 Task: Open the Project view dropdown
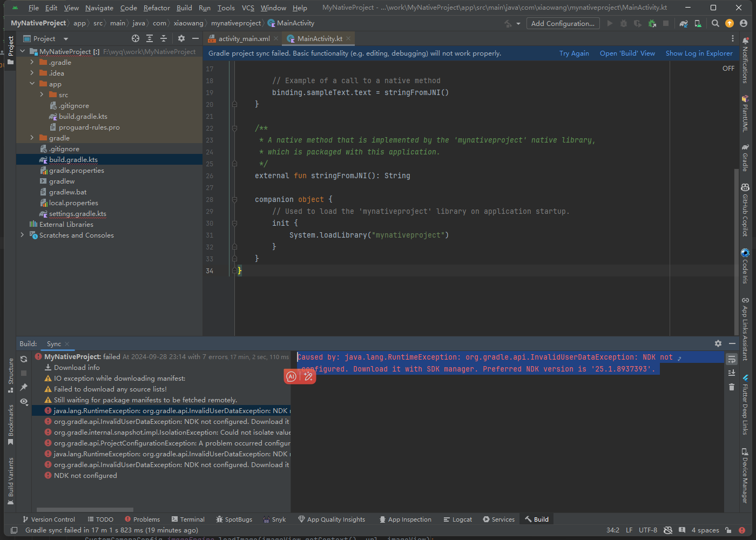pyautogui.click(x=46, y=38)
